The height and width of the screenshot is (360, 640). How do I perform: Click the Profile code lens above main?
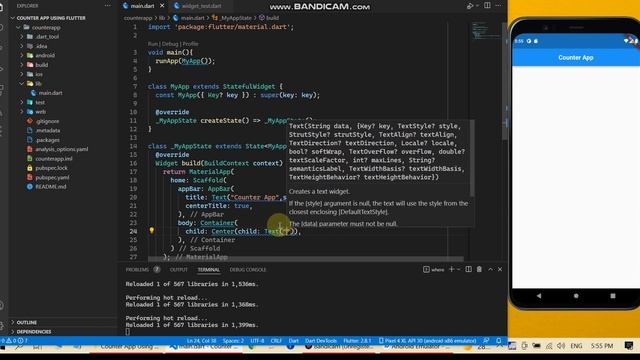[x=190, y=44]
